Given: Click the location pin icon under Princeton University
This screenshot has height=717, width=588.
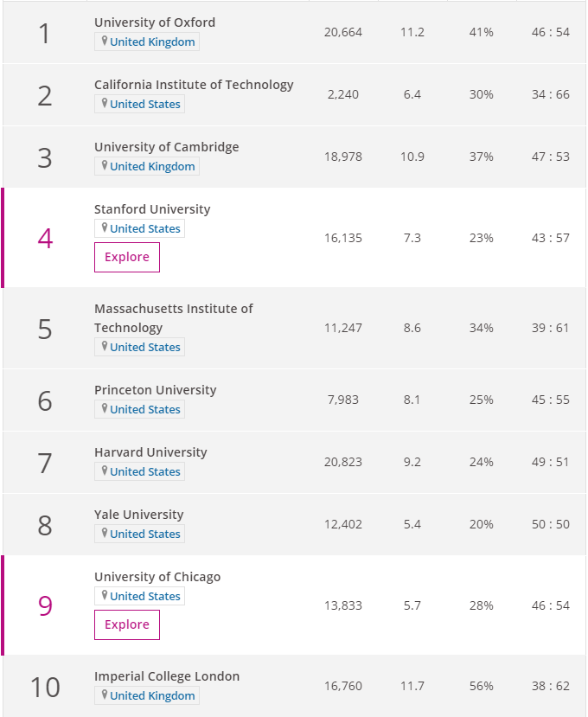Looking at the screenshot, I should (x=105, y=409).
